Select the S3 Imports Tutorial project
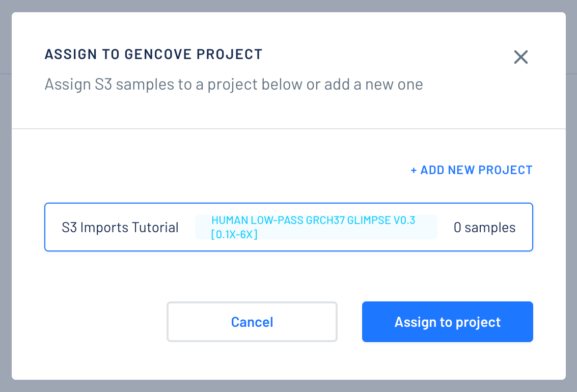The width and height of the screenshot is (577, 392). 289,227
